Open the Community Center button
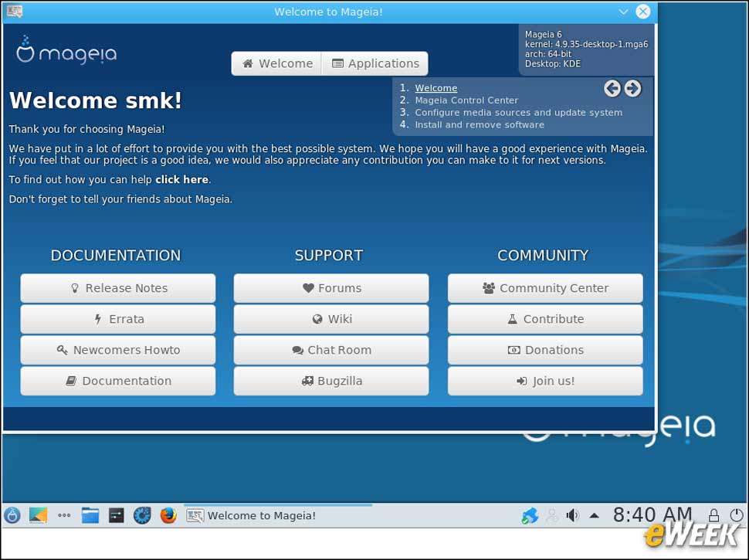Screen dimensions: 749x560 [x=545, y=288]
